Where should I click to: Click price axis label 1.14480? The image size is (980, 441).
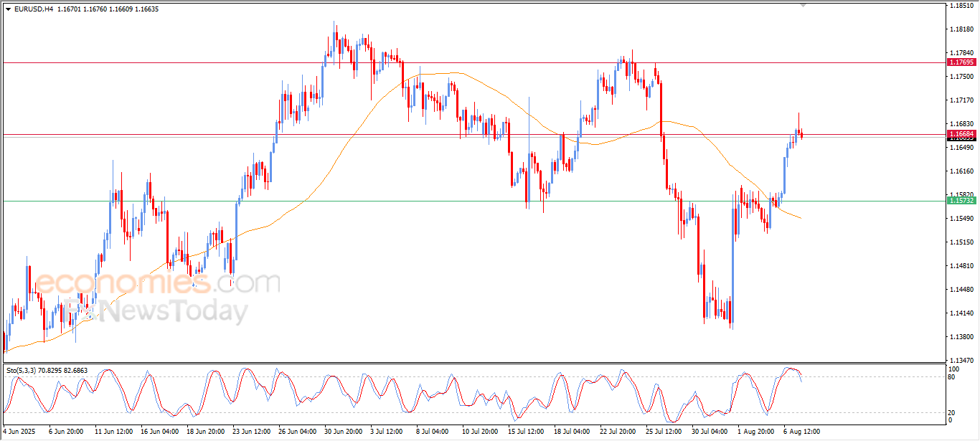[961, 290]
